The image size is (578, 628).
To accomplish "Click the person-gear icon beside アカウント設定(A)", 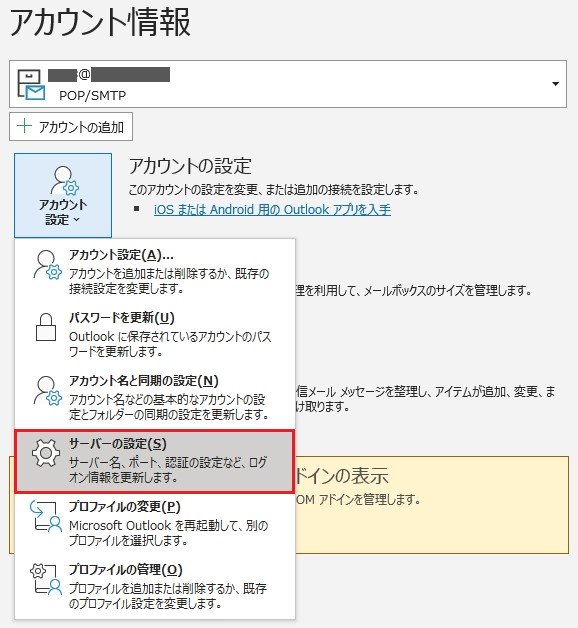I will (47, 265).
